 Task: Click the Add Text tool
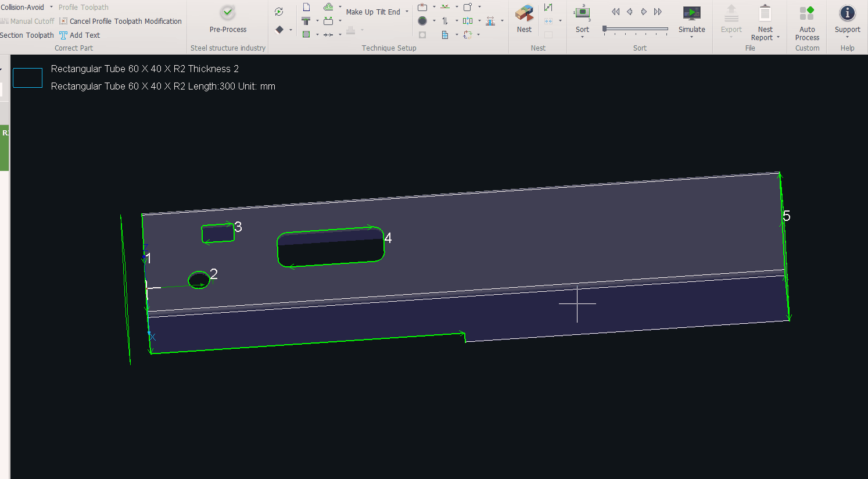pyautogui.click(x=80, y=35)
